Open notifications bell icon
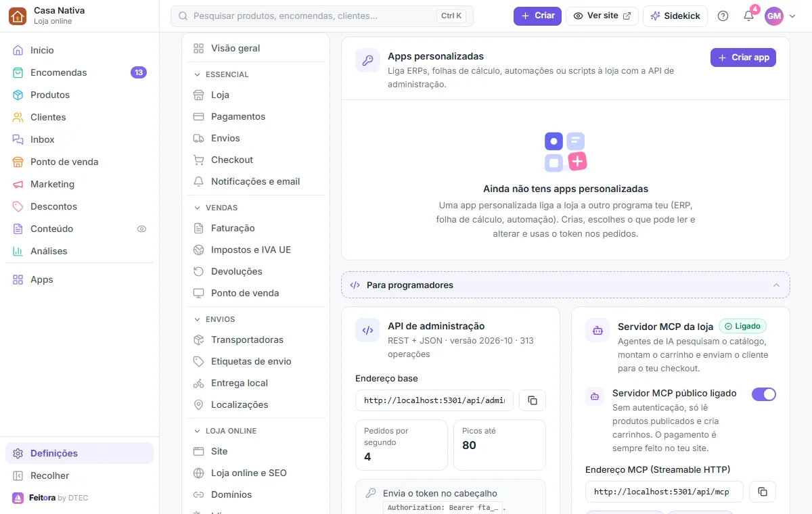Screen dimensions: 812x514 748,16
